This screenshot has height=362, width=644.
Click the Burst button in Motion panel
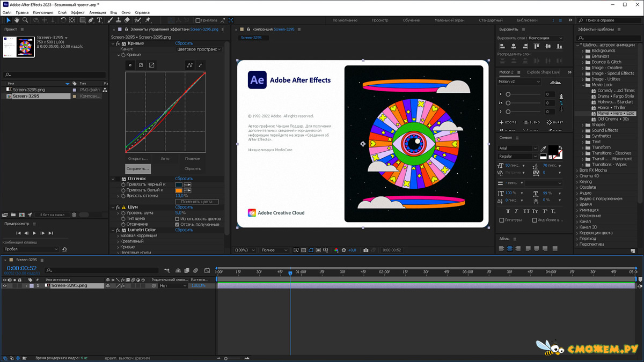[555, 122]
